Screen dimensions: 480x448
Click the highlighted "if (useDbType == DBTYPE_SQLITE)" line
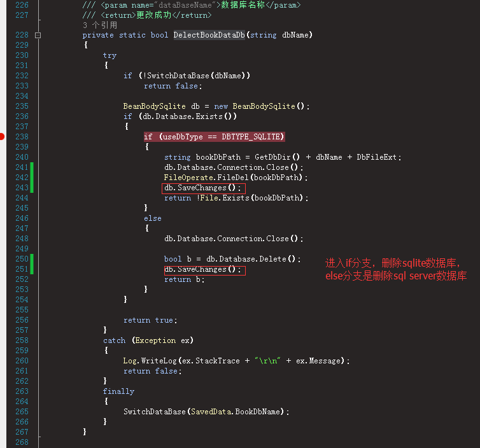pyautogui.click(x=215, y=136)
